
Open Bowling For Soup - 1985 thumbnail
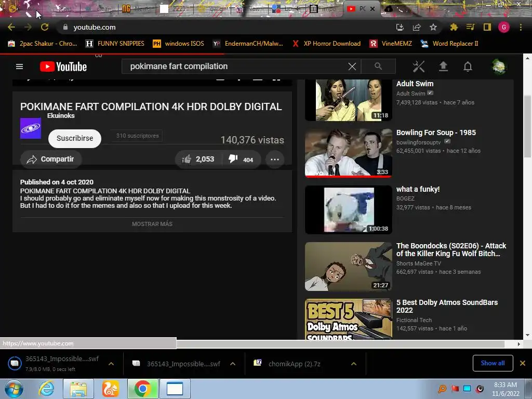tap(349, 153)
